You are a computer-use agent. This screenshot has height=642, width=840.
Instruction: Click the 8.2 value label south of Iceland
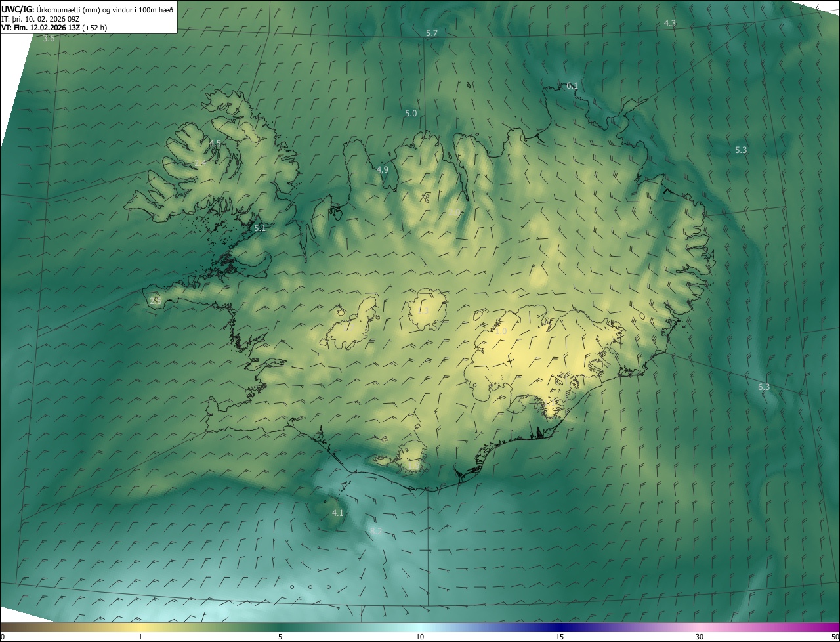(x=376, y=531)
